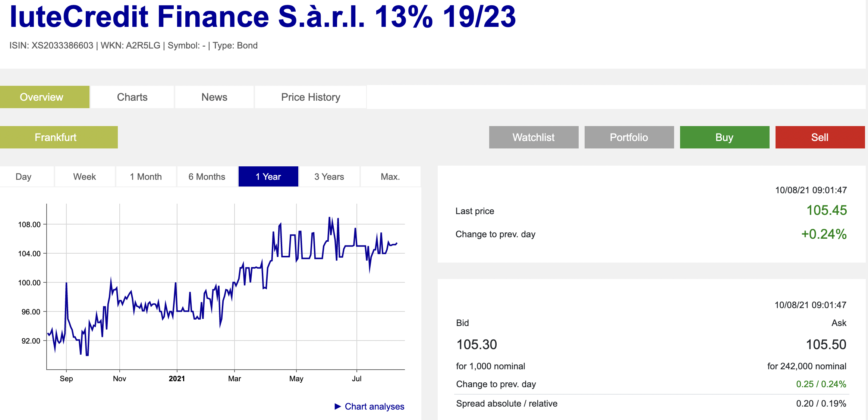This screenshot has width=868, height=420.
Task: Click the 2021 axis label on chart
Action: coord(177,379)
